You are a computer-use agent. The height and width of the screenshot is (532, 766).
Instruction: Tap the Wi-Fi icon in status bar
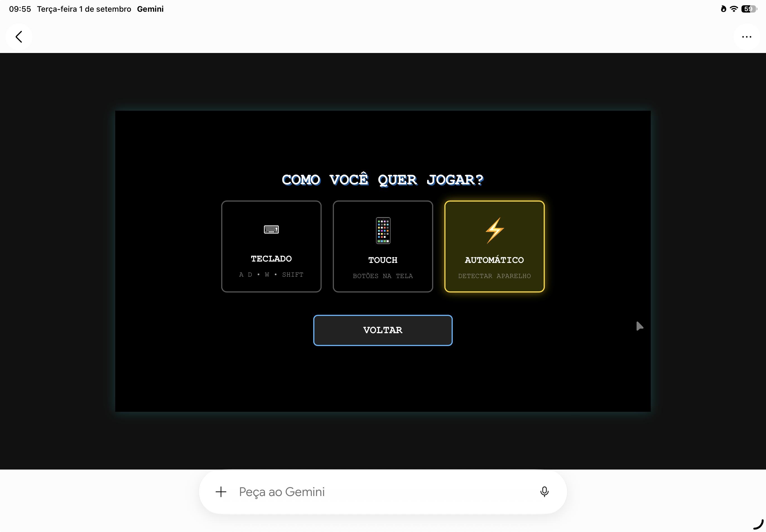click(734, 9)
